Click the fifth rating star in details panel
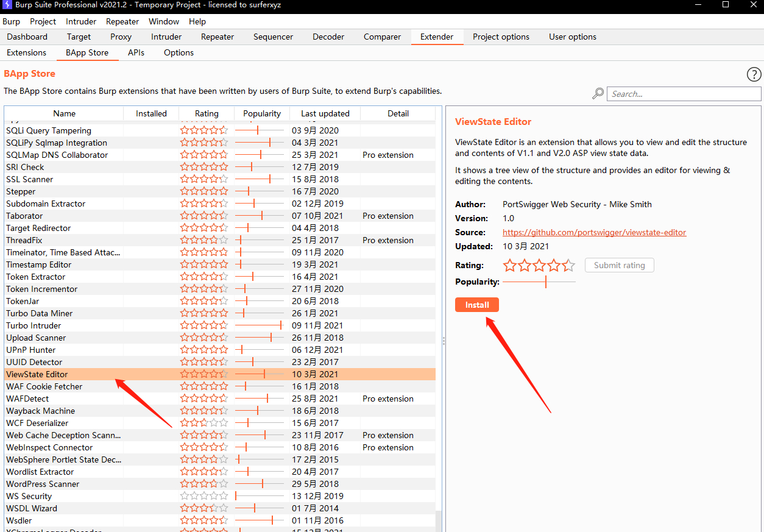 (568, 265)
